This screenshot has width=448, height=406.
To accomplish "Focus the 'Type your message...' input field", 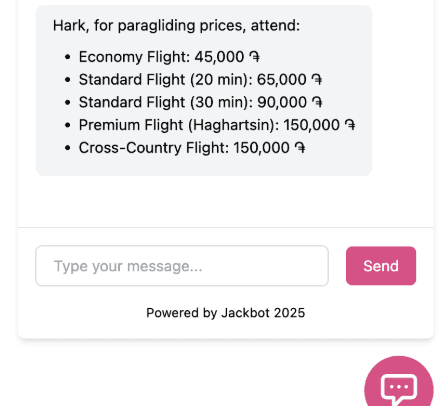I will tap(182, 266).
